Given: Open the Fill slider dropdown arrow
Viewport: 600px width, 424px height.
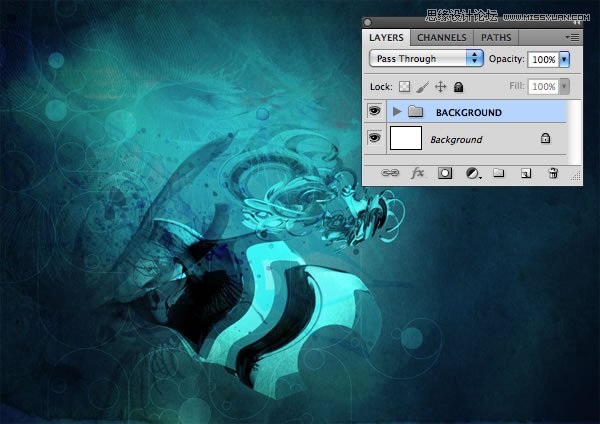Looking at the screenshot, I should pyautogui.click(x=564, y=86).
